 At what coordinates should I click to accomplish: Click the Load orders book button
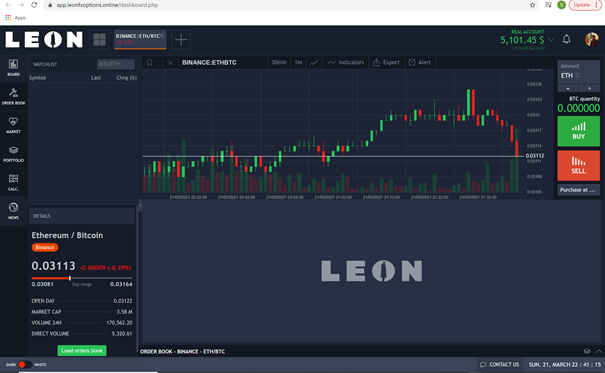point(82,351)
